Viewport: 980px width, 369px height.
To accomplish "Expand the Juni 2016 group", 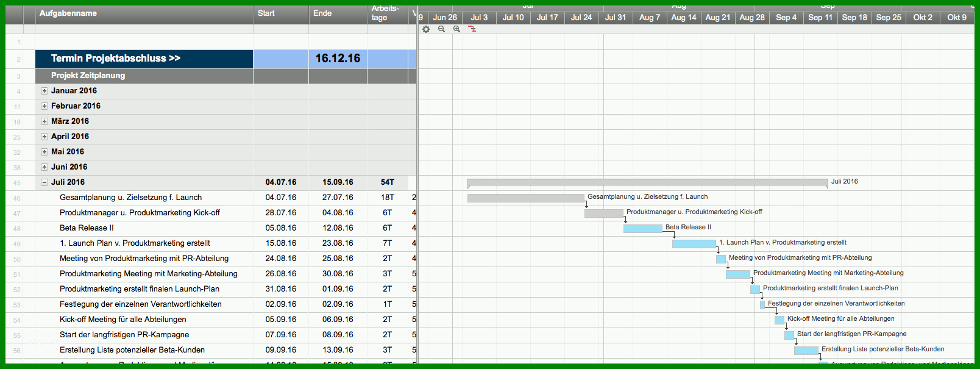I will 44,167.
